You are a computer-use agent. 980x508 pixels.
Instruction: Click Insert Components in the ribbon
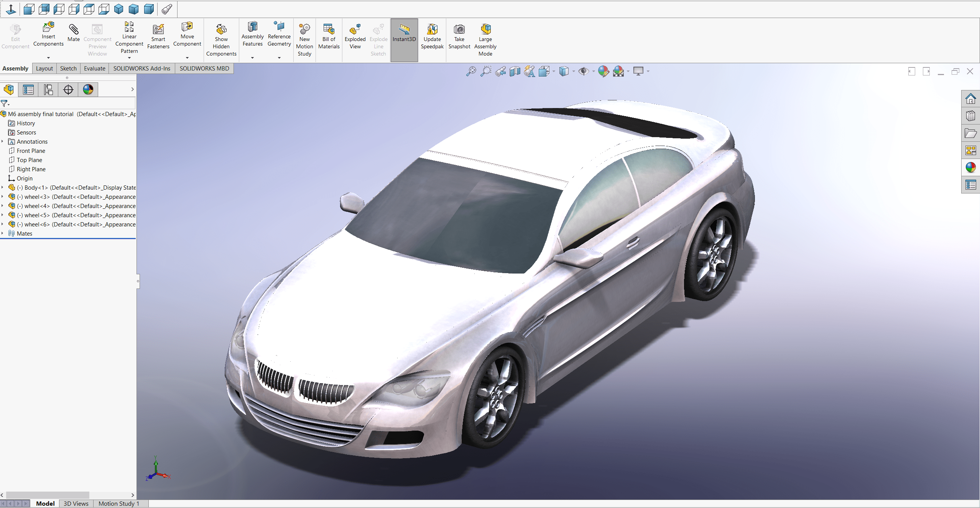(x=48, y=34)
